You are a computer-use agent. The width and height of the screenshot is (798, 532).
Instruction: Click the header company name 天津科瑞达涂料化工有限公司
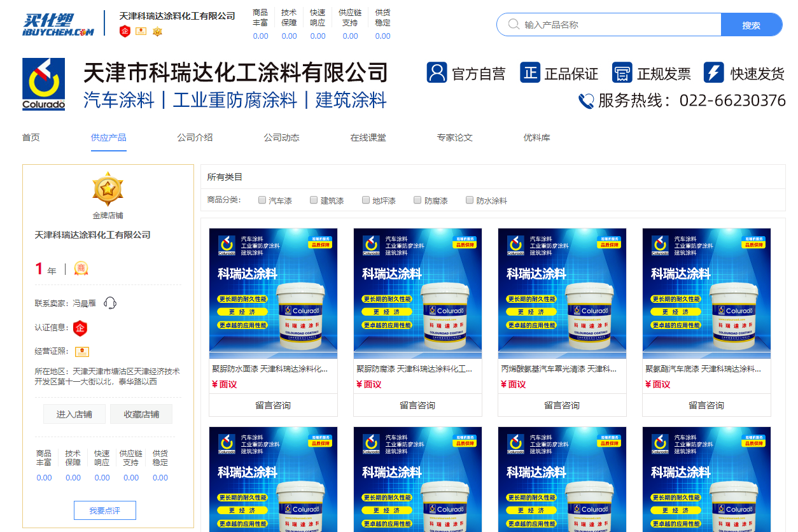pyautogui.click(x=177, y=16)
